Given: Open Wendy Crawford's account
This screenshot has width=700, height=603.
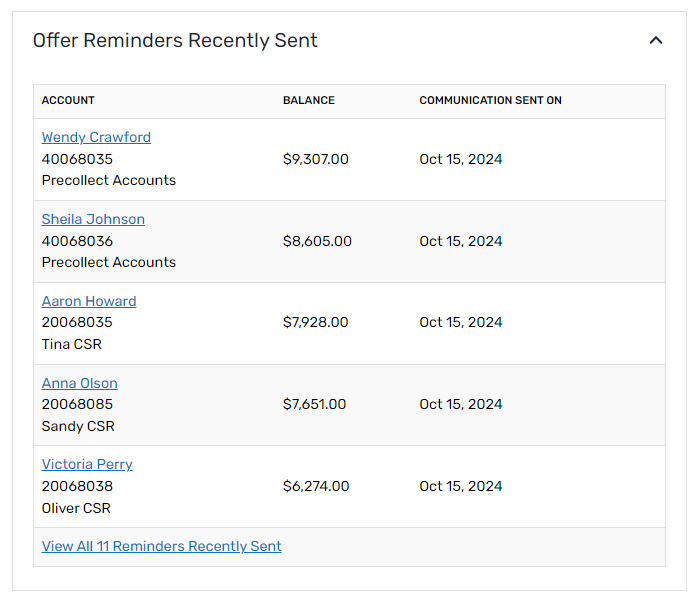Looking at the screenshot, I should (x=96, y=137).
